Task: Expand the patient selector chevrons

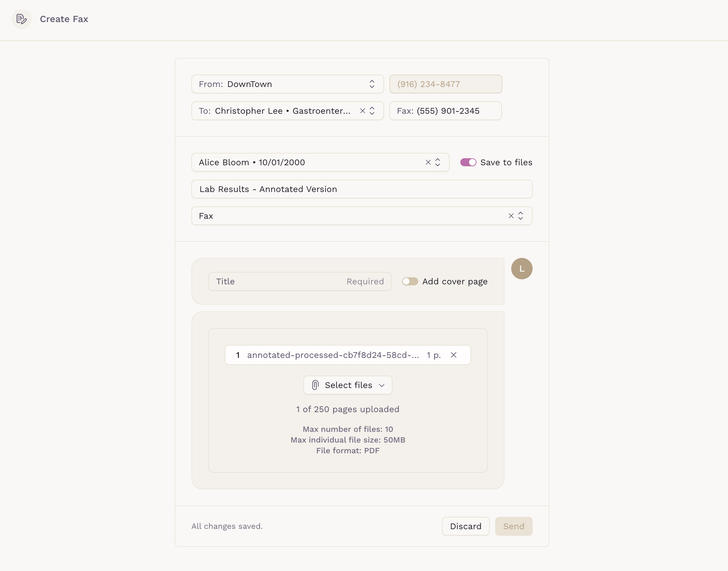Action: pyautogui.click(x=438, y=163)
